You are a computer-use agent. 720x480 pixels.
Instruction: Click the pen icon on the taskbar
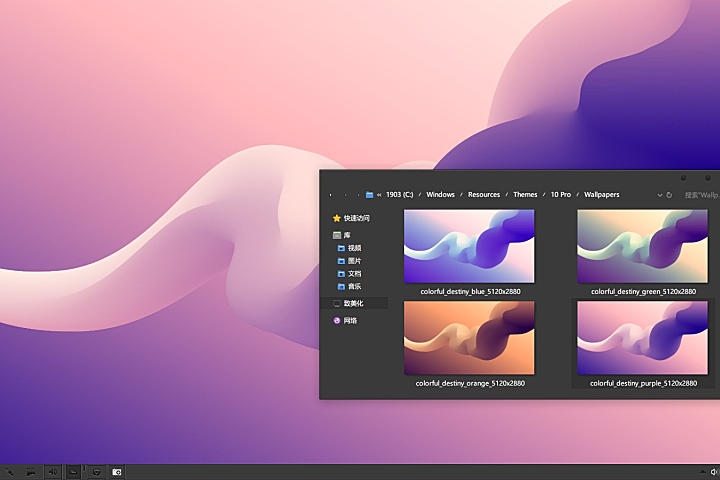pyautogui.click(x=9, y=472)
